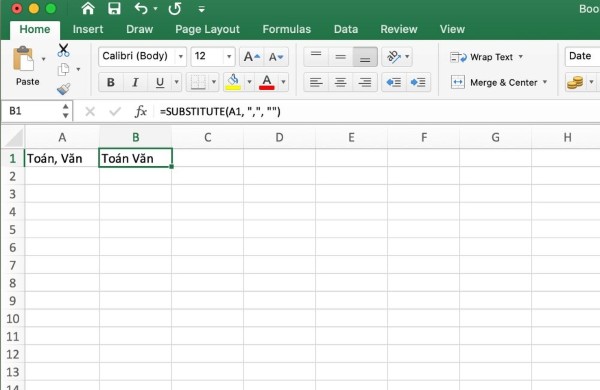Confirm formula entry with checkmark icon

[115, 112]
